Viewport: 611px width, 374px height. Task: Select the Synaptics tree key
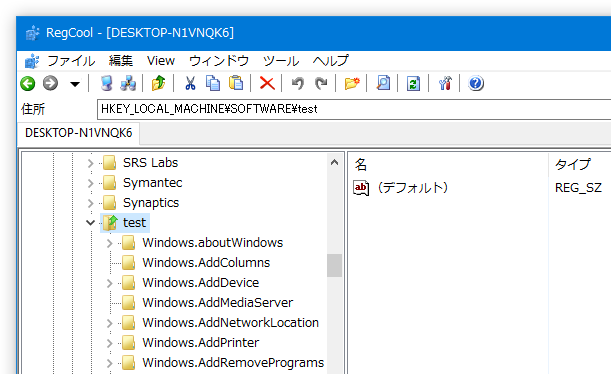(x=151, y=203)
